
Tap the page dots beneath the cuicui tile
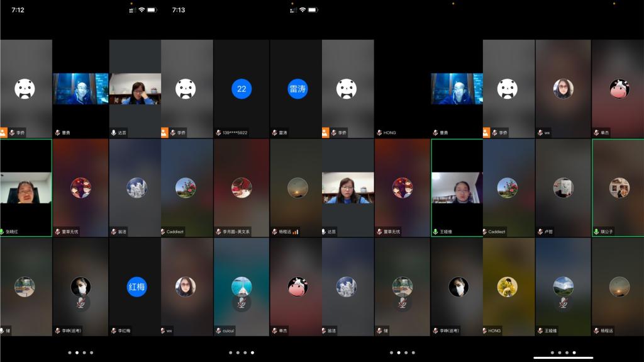(241, 353)
